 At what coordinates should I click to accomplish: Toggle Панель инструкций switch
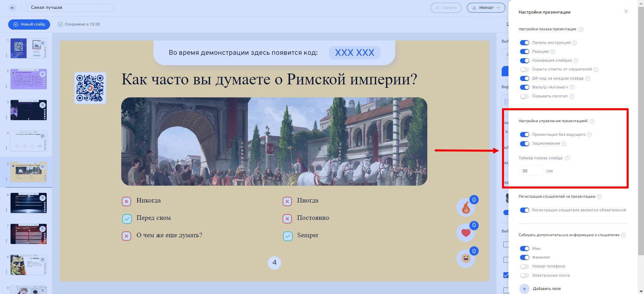(x=524, y=43)
